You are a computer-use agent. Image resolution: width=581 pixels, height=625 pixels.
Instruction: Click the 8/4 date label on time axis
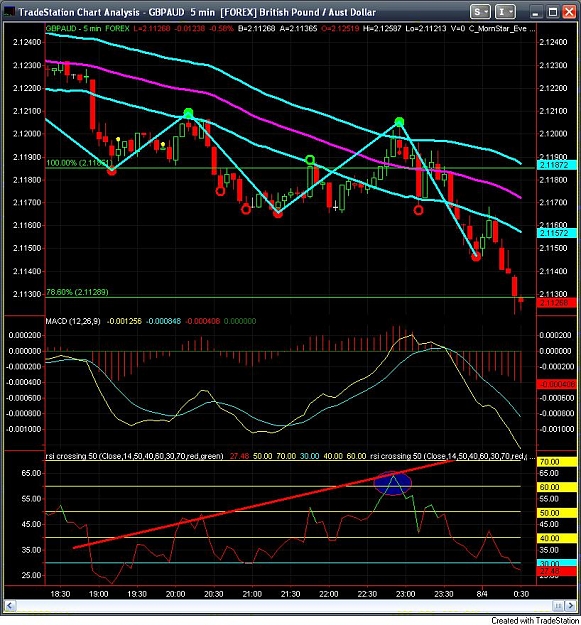482,594
